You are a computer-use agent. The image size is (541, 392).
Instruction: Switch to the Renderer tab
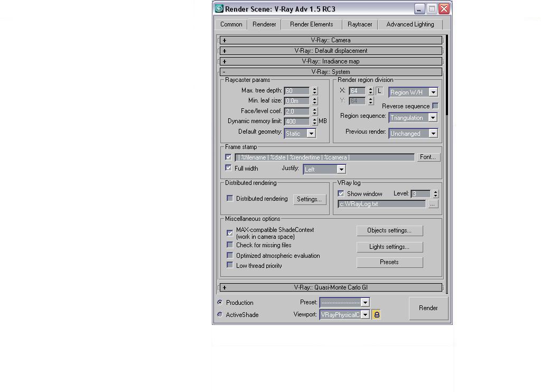tap(264, 24)
